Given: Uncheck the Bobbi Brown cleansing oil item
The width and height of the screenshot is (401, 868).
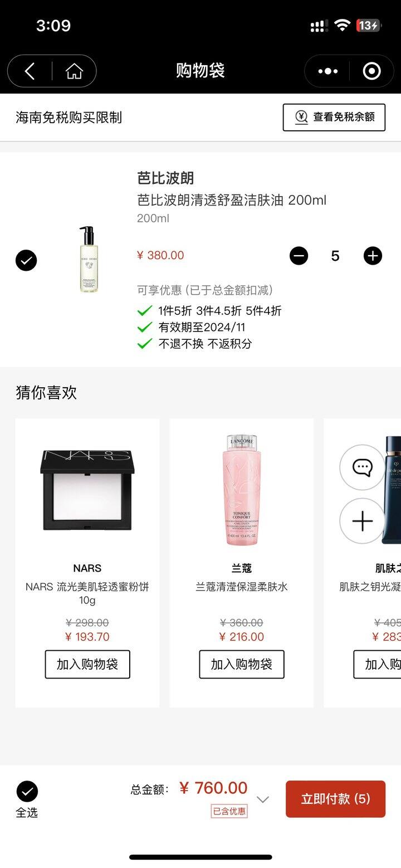Looking at the screenshot, I should [x=26, y=260].
